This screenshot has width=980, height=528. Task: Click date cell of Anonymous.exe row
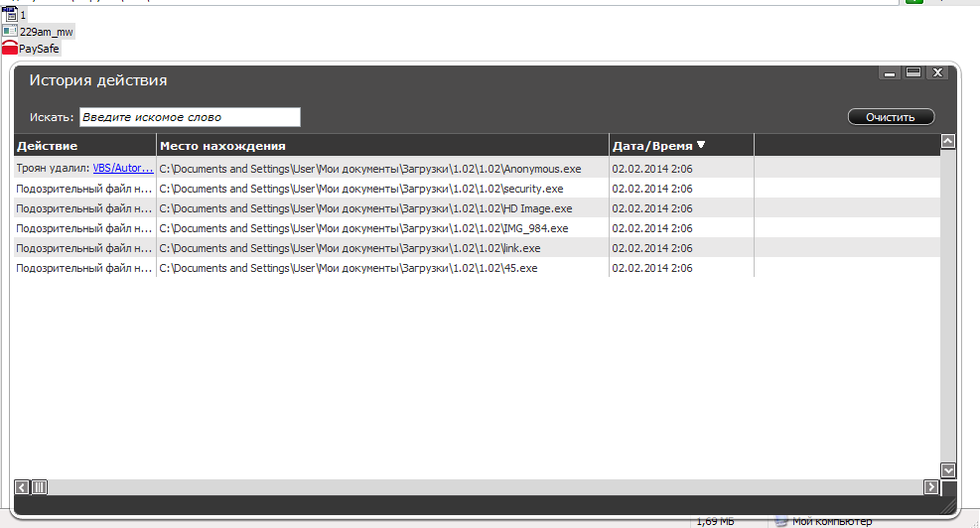pos(652,169)
